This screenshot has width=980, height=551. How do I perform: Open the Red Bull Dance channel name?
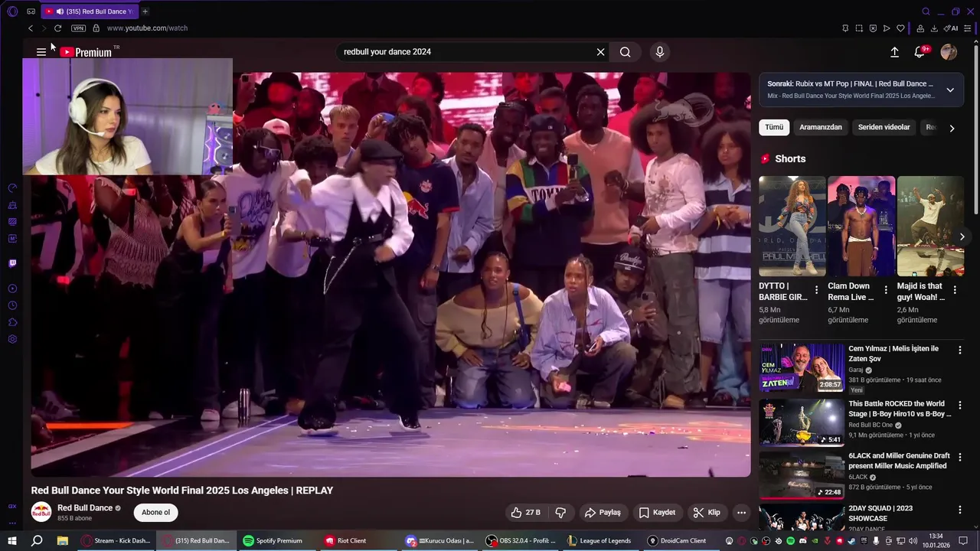pyautogui.click(x=85, y=508)
